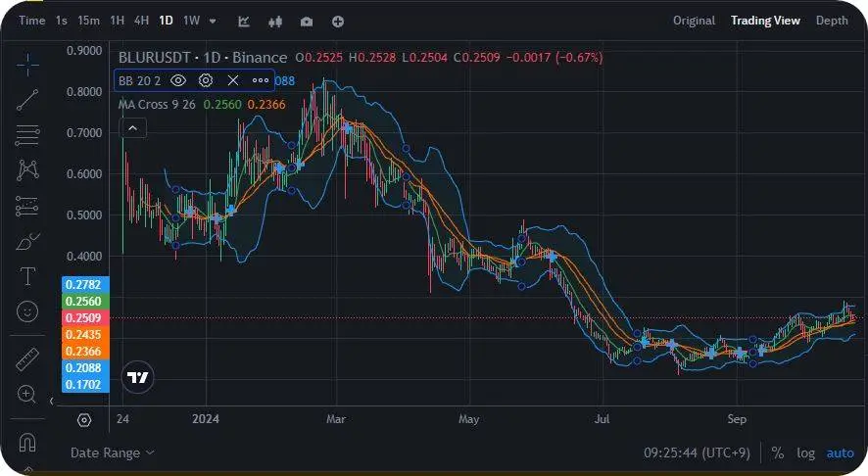Remove the BB 20 2 indicator
Viewport: 868px width, 476px height.
pyautogui.click(x=233, y=81)
